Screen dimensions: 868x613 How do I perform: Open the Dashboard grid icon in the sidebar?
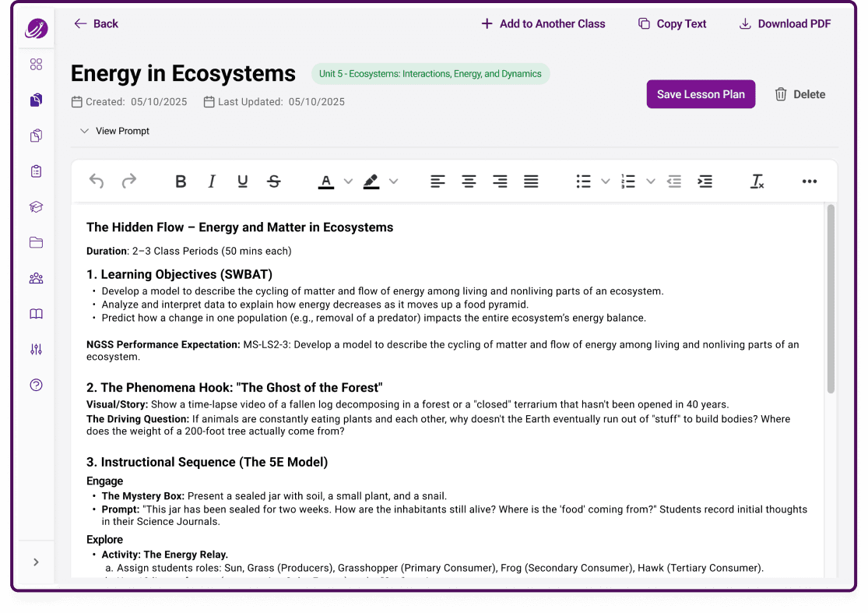point(36,64)
